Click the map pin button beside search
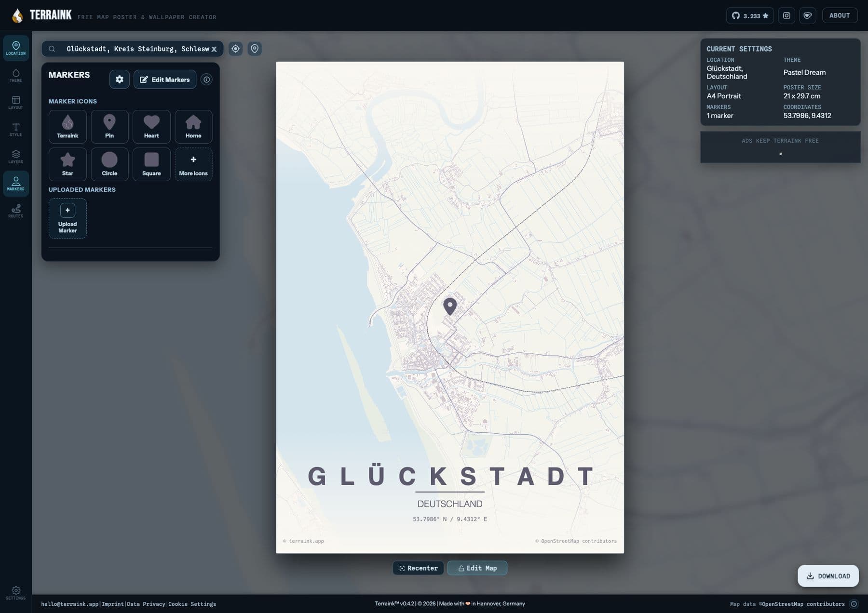 (x=255, y=49)
